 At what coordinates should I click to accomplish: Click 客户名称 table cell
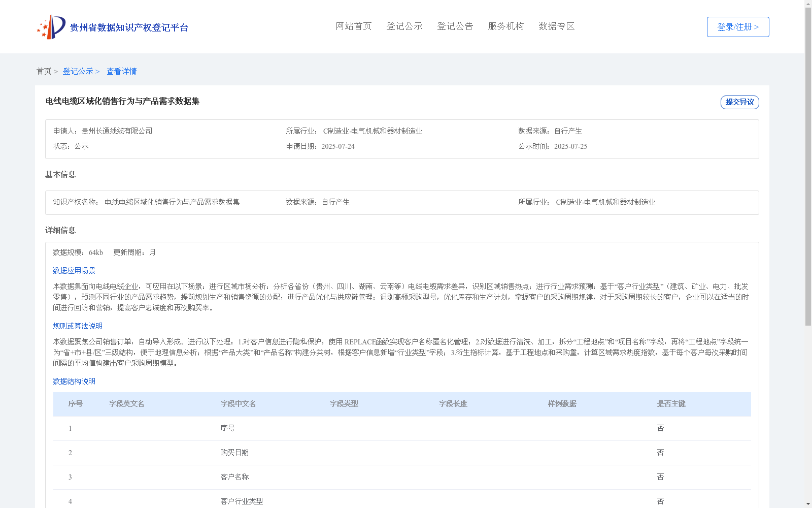234,477
